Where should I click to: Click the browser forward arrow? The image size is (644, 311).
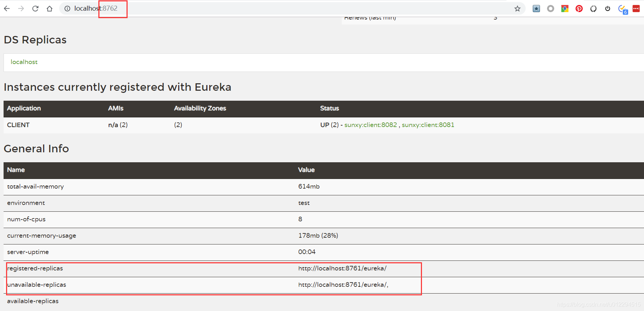(21, 9)
